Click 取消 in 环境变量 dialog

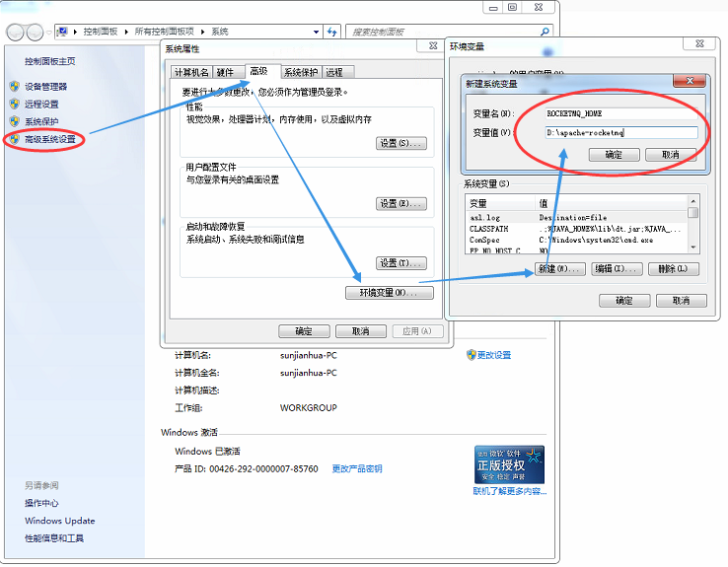681,301
